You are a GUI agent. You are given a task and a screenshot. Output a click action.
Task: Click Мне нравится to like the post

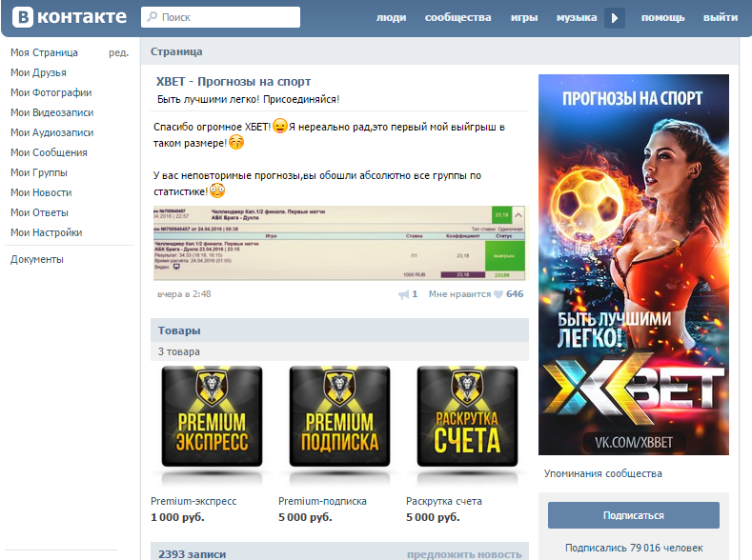[x=459, y=294]
